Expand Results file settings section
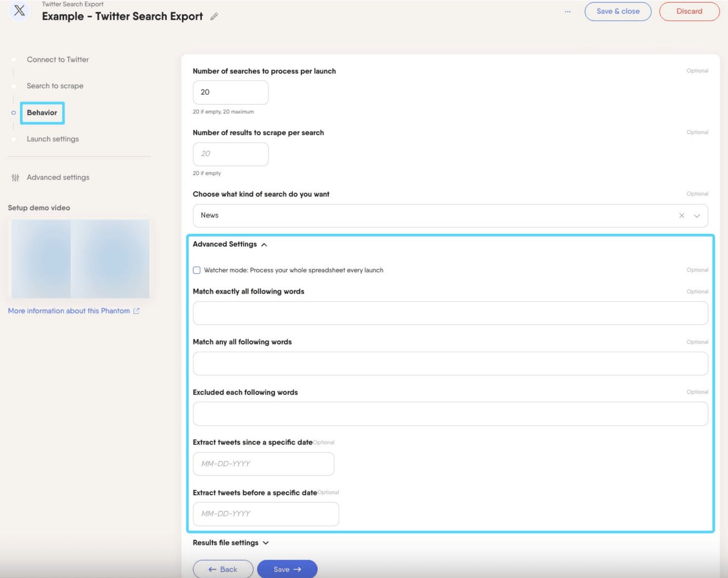Screen dimensions: 728x578 231,543
